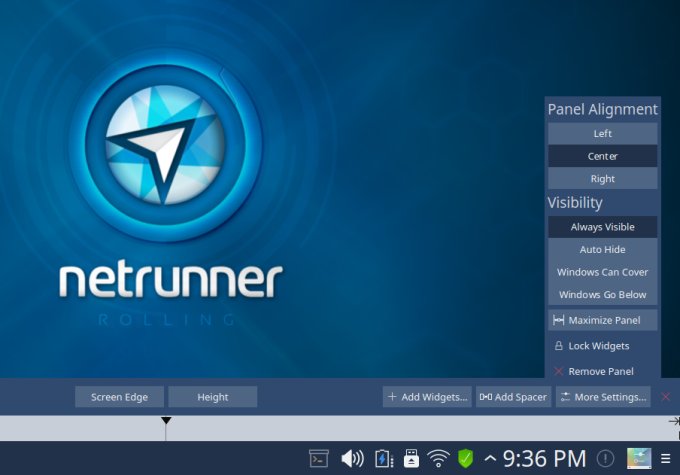Image resolution: width=680 pixels, height=475 pixels.
Task: Click the padlock icon beside Lock Widgets
Action: pyautogui.click(x=559, y=346)
